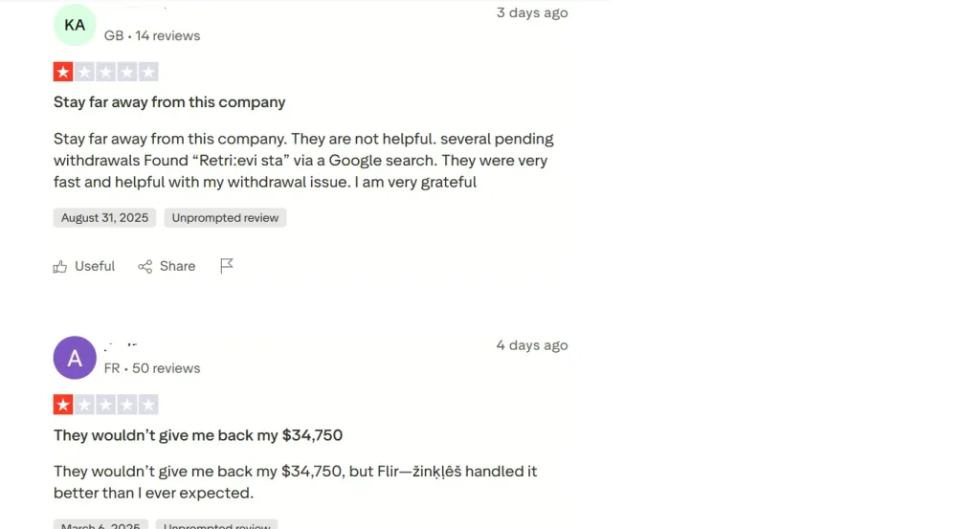Click the KA review body paragraph
The width and height of the screenshot is (980, 529).
pyautogui.click(x=302, y=161)
